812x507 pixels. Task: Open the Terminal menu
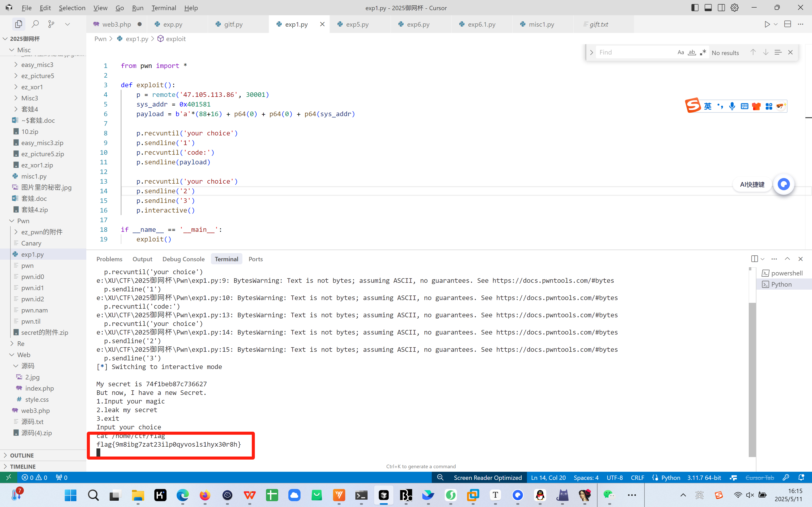163,8
